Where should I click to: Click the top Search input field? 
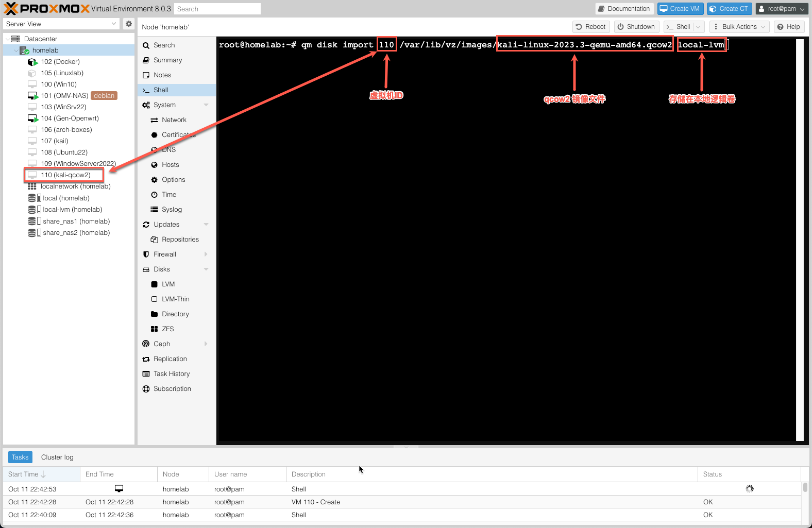[217, 9]
